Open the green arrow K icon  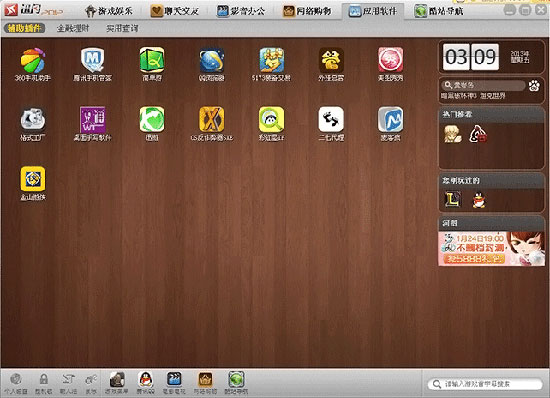(x=152, y=120)
